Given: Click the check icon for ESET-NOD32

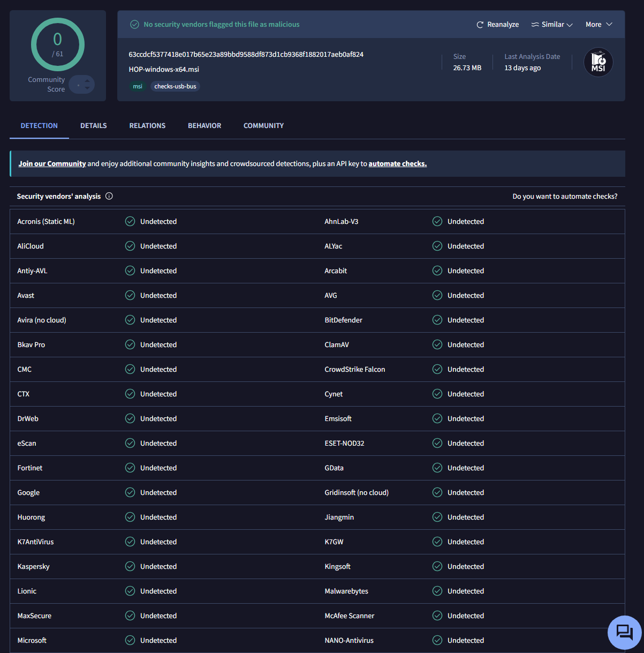Looking at the screenshot, I should pyautogui.click(x=437, y=443).
